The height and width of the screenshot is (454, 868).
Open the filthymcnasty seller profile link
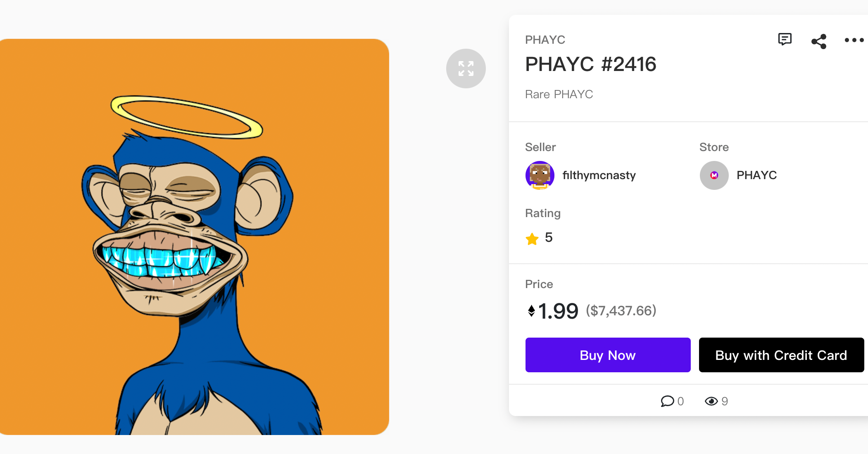coord(599,175)
